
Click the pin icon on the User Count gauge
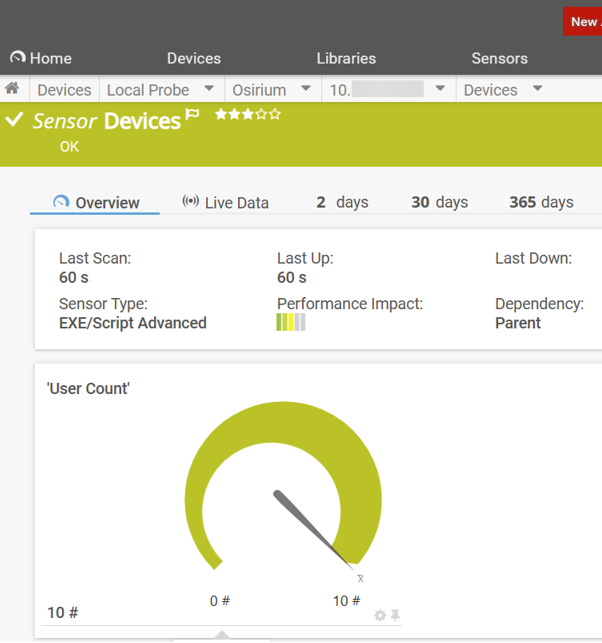395,615
